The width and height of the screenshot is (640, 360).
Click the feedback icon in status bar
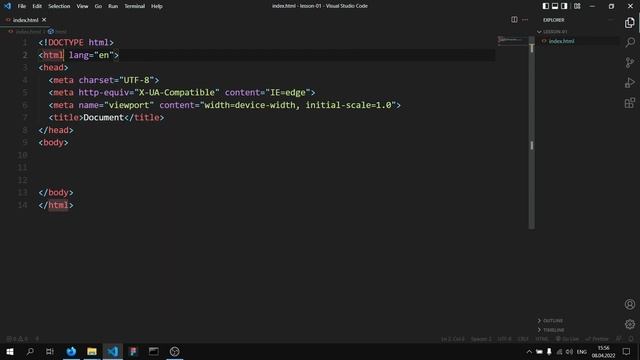click(x=619, y=339)
